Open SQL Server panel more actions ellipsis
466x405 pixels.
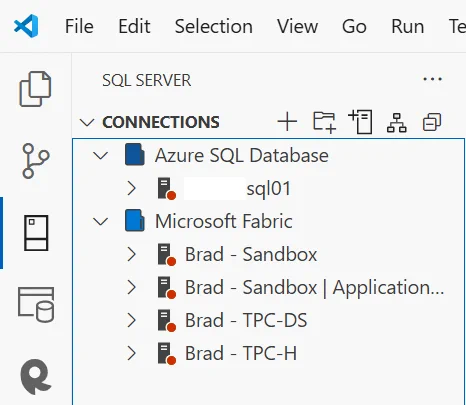pyautogui.click(x=432, y=79)
